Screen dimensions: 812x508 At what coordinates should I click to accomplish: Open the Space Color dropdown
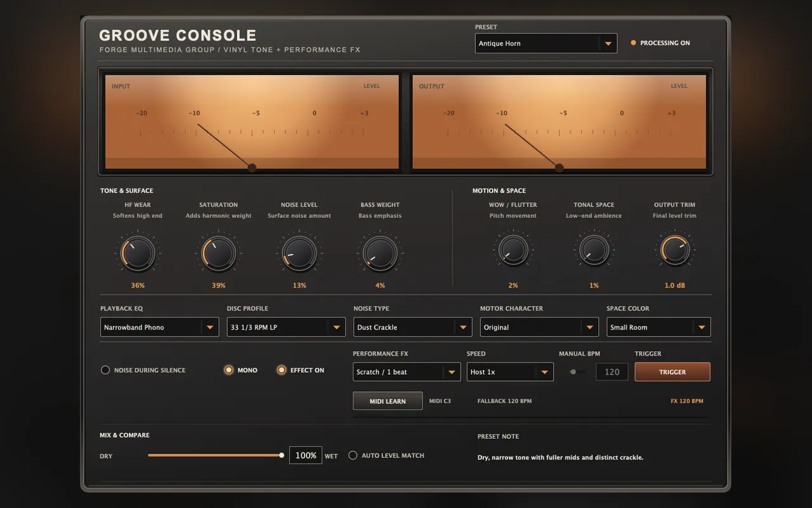(x=658, y=327)
